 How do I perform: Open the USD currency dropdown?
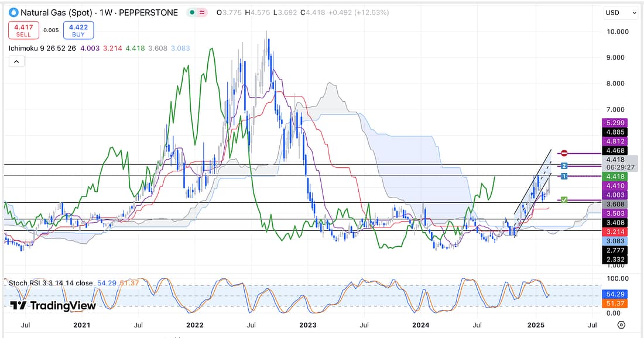tap(620, 12)
